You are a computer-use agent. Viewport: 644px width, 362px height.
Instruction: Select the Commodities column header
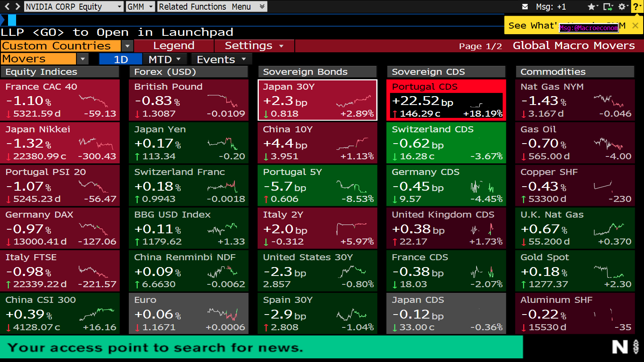click(x=575, y=72)
